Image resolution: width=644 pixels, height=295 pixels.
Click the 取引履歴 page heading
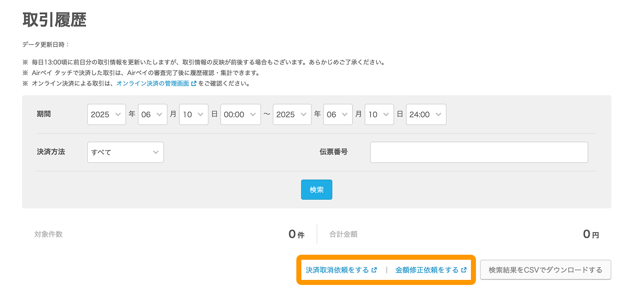point(54,20)
